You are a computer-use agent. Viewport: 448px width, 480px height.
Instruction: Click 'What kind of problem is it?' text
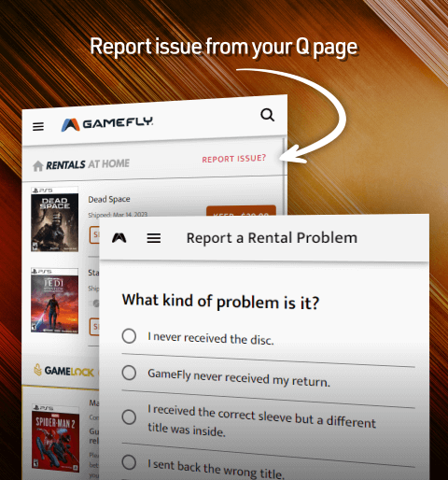pos(220,302)
